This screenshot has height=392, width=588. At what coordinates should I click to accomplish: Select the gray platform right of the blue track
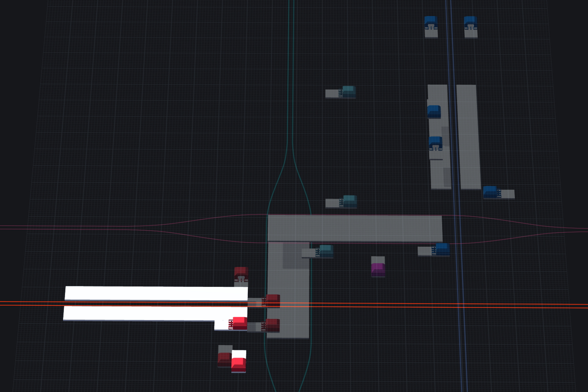pyautogui.click(x=469, y=136)
